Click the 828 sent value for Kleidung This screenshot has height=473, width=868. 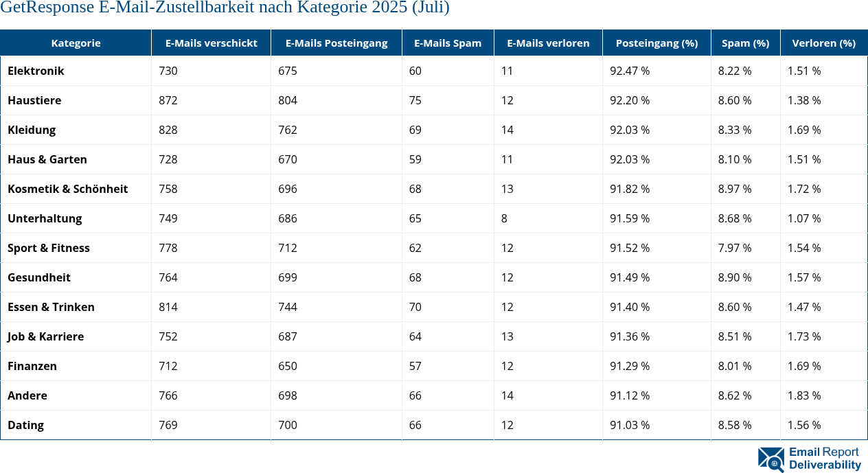(168, 130)
